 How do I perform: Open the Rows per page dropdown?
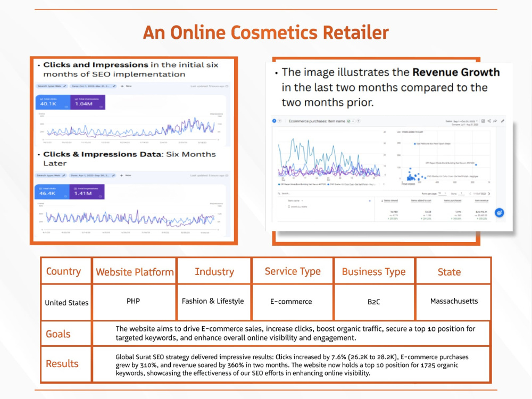click(442, 194)
